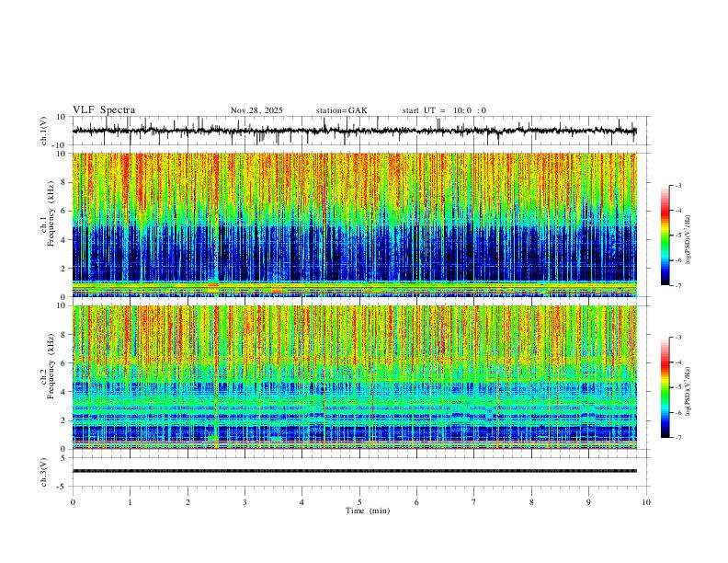Click the ch.1 "Frequency (kHz)" axis label

coord(51,214)
